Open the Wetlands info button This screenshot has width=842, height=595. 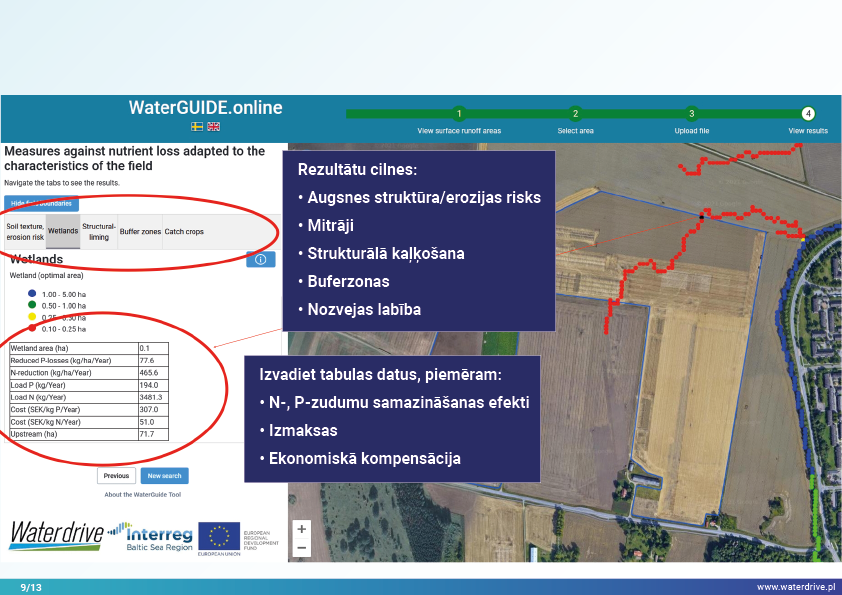(x=260, y=260)
